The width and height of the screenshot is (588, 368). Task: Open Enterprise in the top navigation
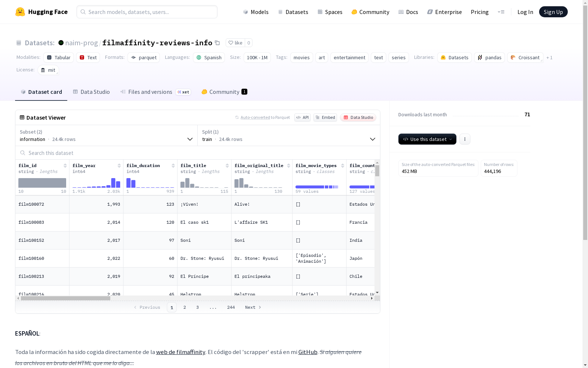pyautogui.click(x=444, y=12)
